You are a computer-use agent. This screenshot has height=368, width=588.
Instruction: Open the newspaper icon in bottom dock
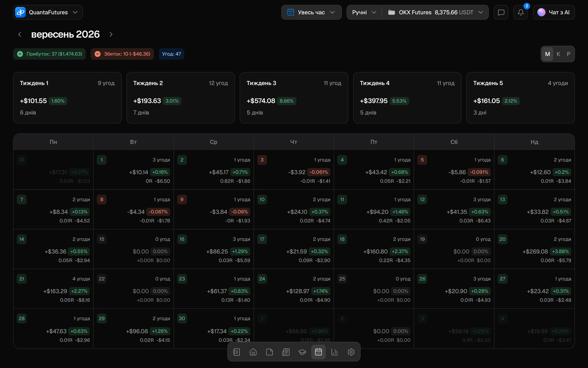286,352
